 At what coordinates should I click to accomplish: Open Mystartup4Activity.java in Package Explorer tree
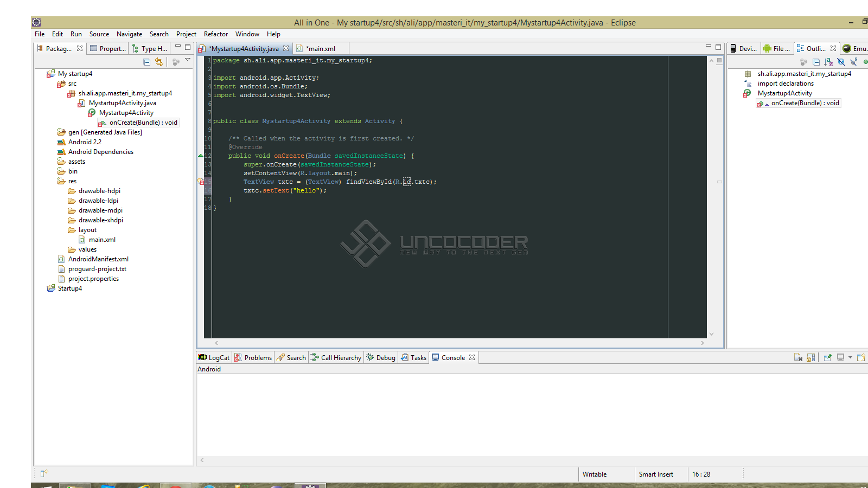pos(122,103)
